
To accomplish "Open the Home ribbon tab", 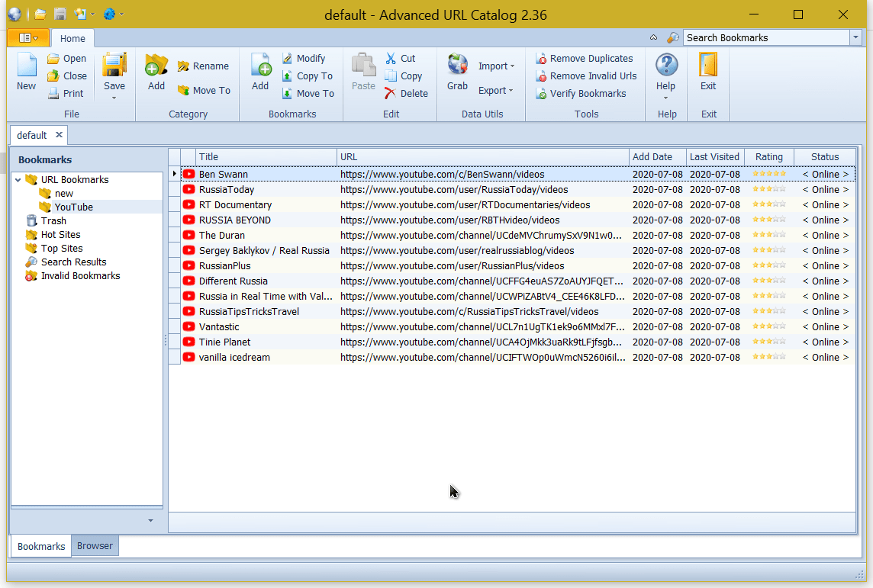I will click(x=72, y=37).
